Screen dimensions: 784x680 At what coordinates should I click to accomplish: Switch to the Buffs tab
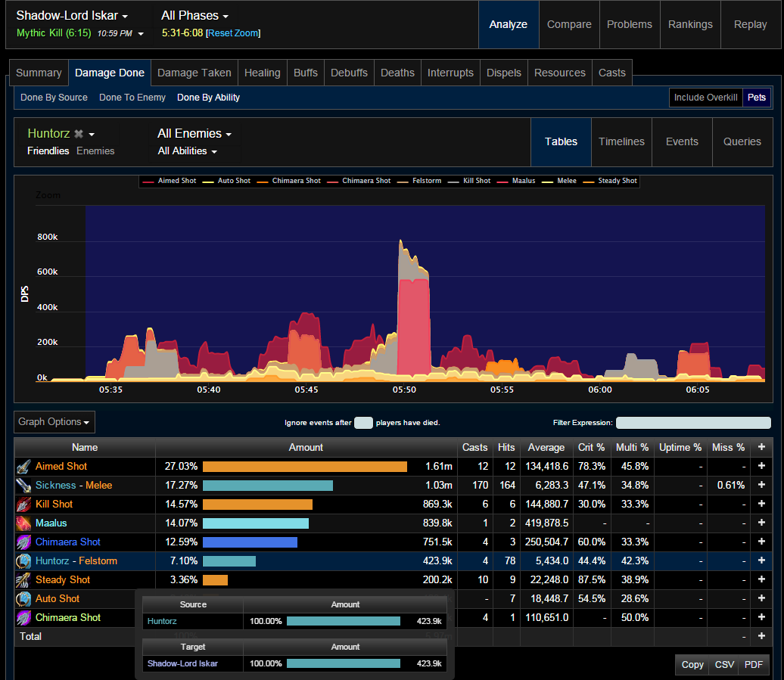click(306, 73)
